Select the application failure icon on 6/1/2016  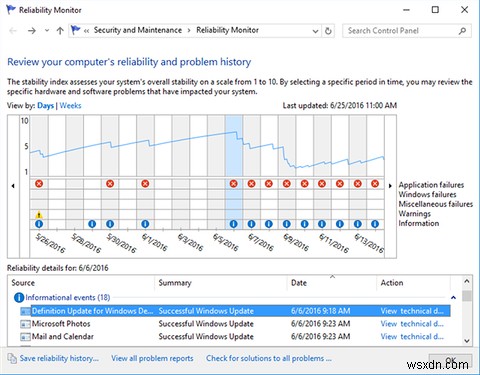click(145, 184)
